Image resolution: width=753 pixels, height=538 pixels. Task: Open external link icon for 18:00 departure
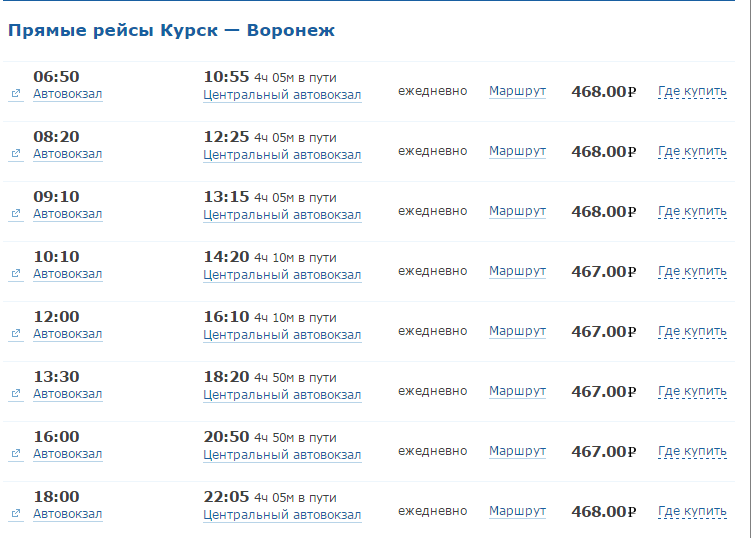[x=16, y=514]
